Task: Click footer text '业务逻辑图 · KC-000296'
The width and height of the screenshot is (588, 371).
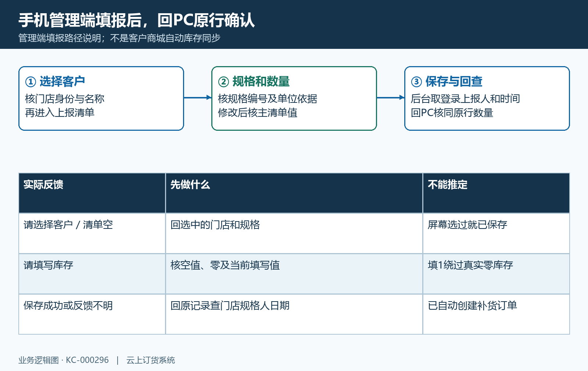Action: coord(64,360)
